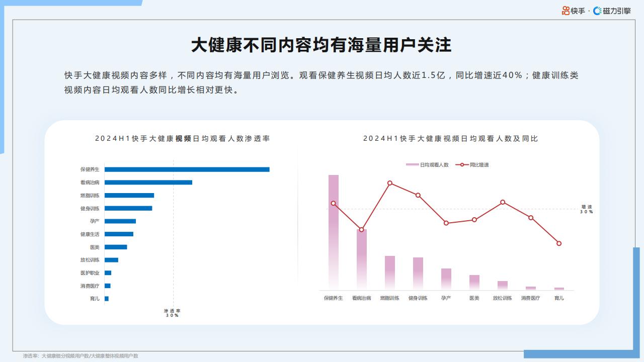Click the pink 看病治病 column in viewers chart
644x362 pixels.
coord(362,260)
